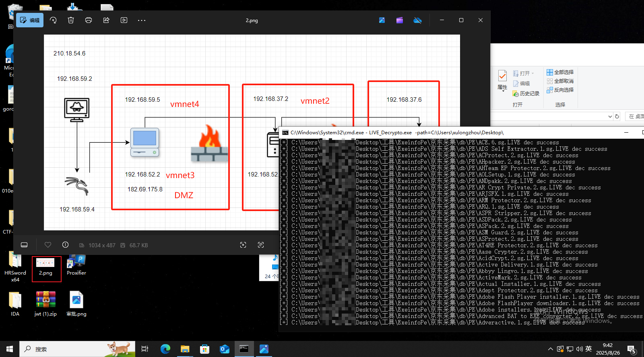Open the Clipchamp video editor icon
Image resolution: width=644 pixels, height=357 pixels.
point(400,20)
